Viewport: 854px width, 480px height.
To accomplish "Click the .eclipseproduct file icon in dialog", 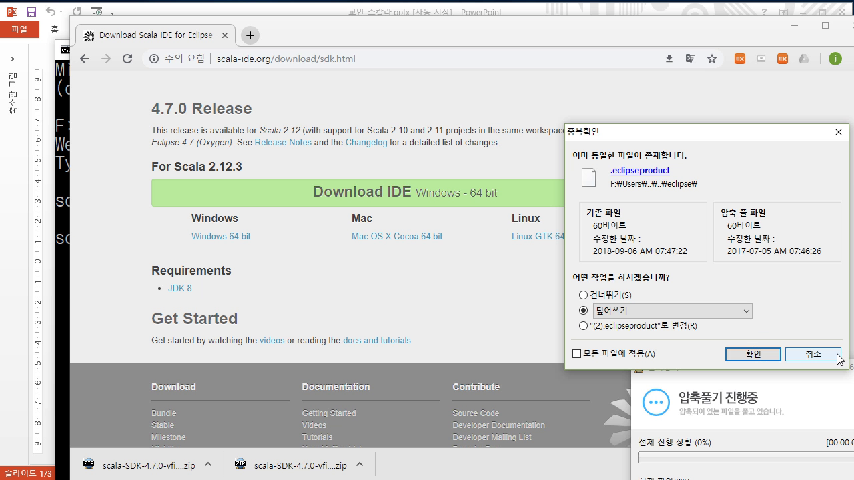I will pos(589,178).
